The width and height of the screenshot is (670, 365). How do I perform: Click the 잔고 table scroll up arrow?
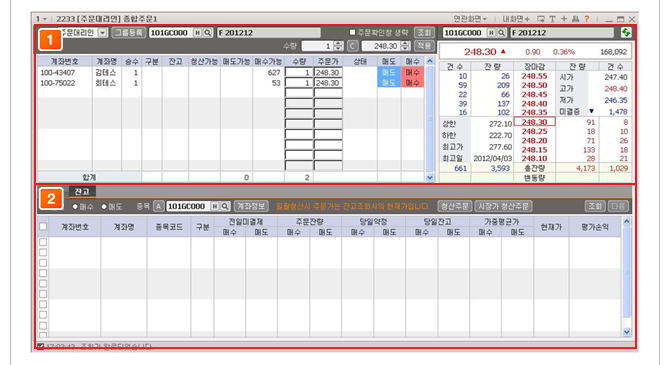click(626, 221)
